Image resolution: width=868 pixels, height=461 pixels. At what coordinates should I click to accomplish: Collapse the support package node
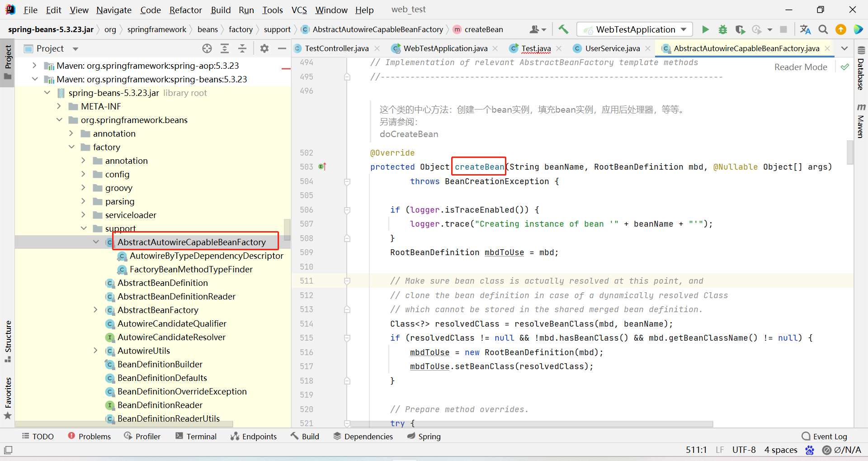[84, 228]
